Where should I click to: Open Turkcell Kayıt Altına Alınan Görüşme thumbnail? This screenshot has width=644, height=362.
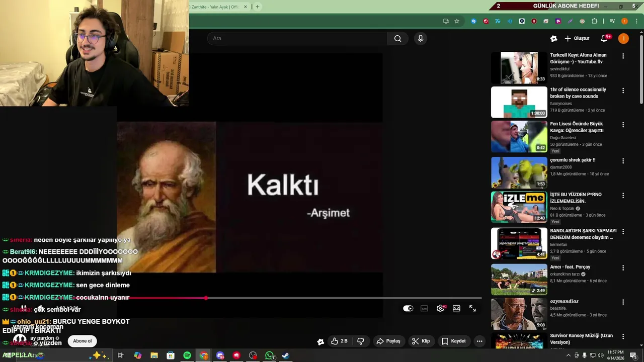[x=519, y=68]
